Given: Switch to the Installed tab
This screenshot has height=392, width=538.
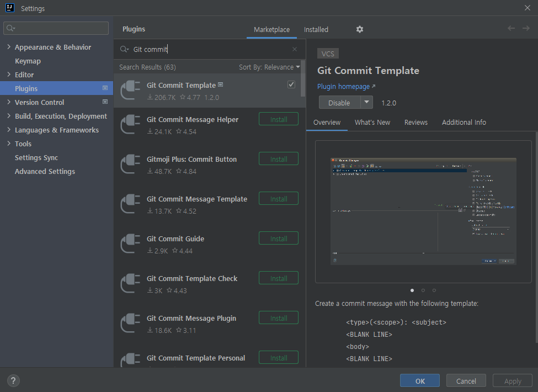Looking at the screenshot, I should 316,29.
